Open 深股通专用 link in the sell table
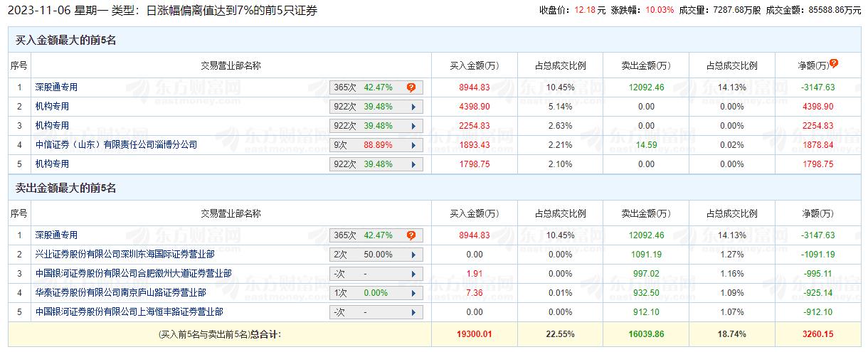Image resolution: width=868 pixels, height=352 pixels. pyautogui.click(x=56, y=235)
